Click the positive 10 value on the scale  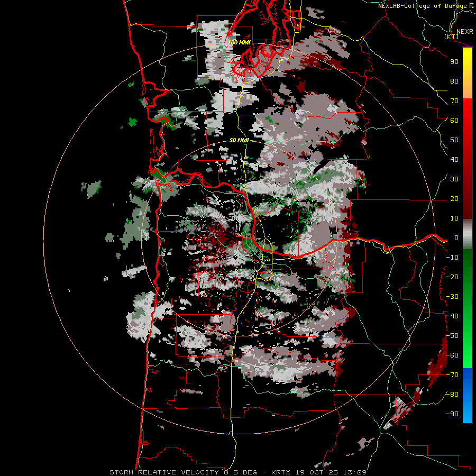click(x=454, y=218)
